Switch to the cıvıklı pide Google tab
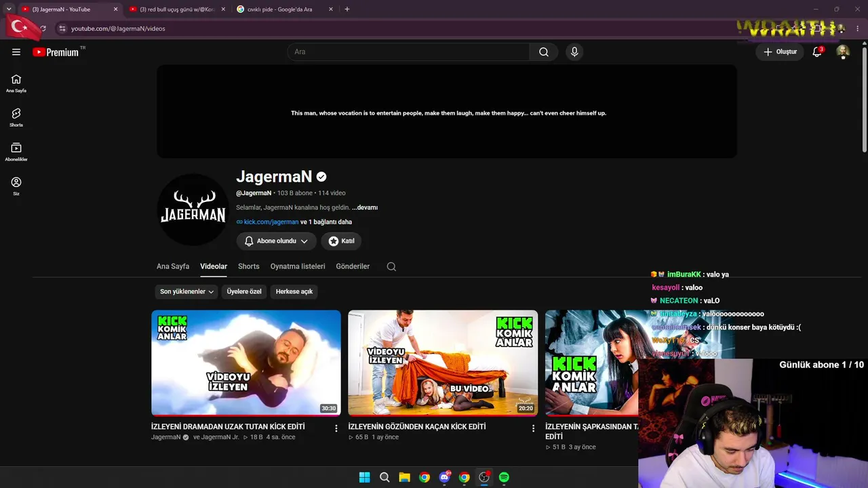 pos(284,9)
